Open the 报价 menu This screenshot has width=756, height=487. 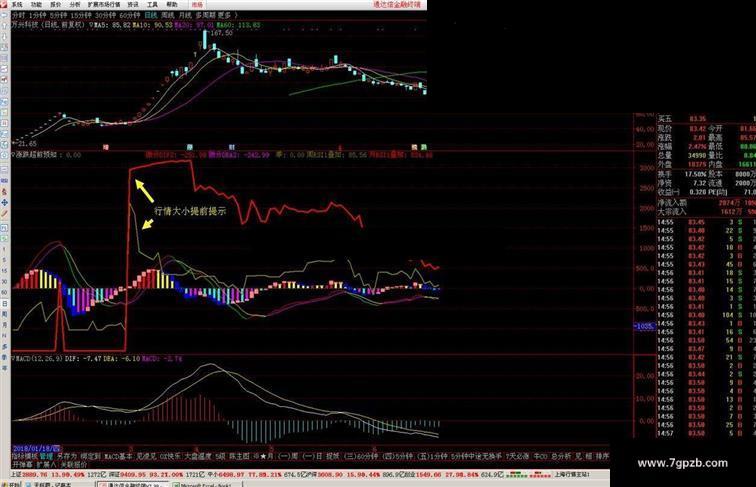(x=56, y=4)
